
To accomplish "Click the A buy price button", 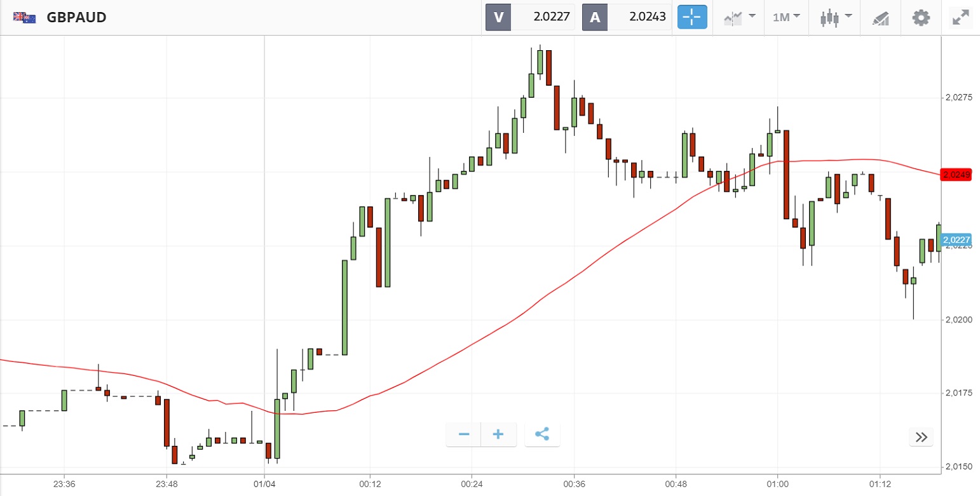I will point(627,17).
